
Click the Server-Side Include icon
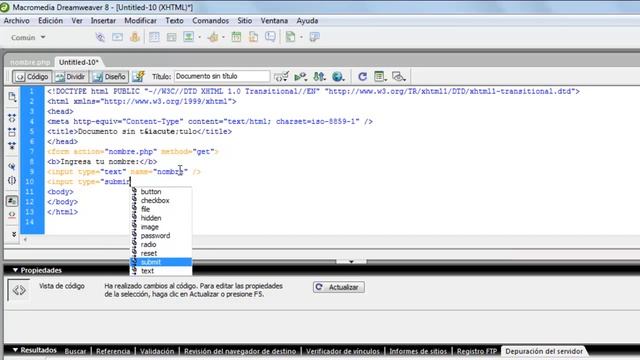253,37
